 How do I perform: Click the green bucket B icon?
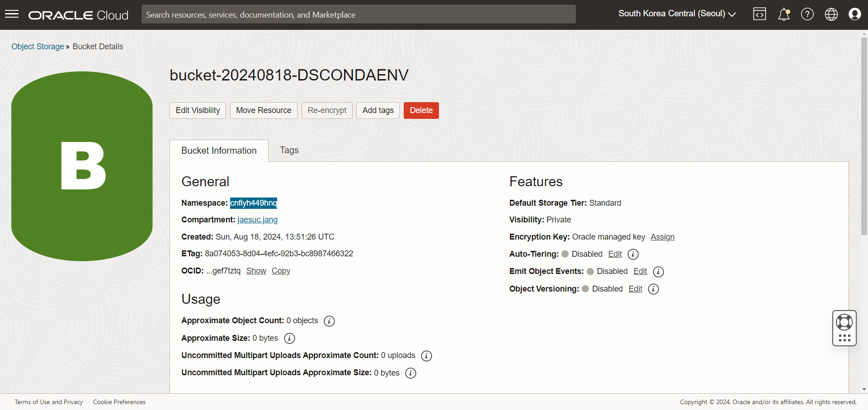[x=82, y=166]
